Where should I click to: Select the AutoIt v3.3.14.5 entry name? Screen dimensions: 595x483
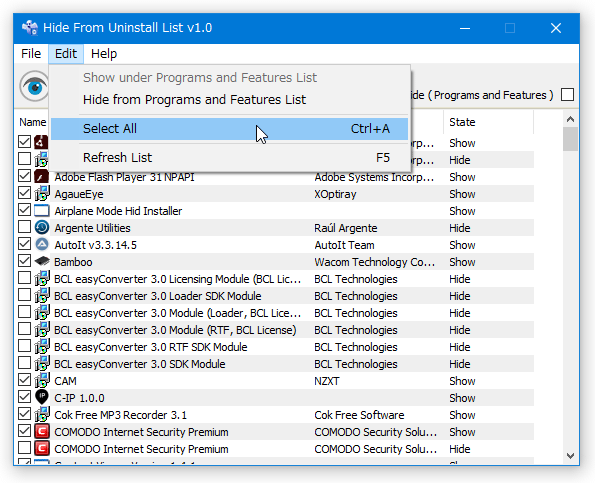click(95, 245)
